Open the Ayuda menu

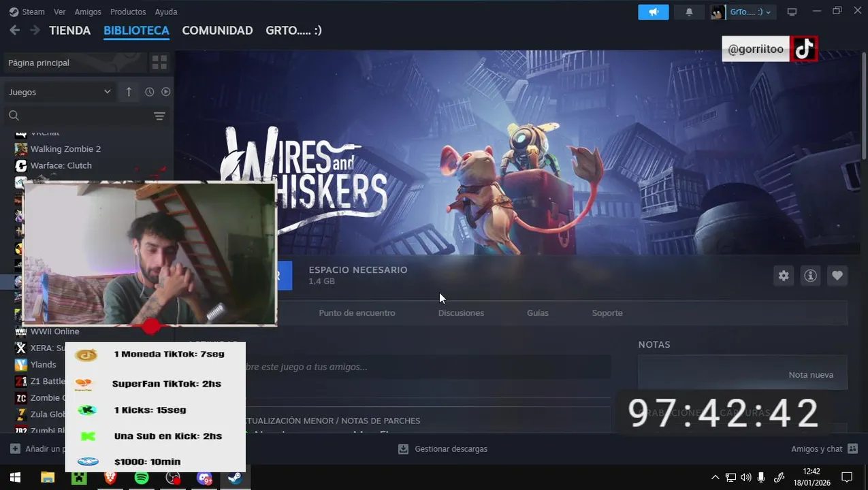166,12
